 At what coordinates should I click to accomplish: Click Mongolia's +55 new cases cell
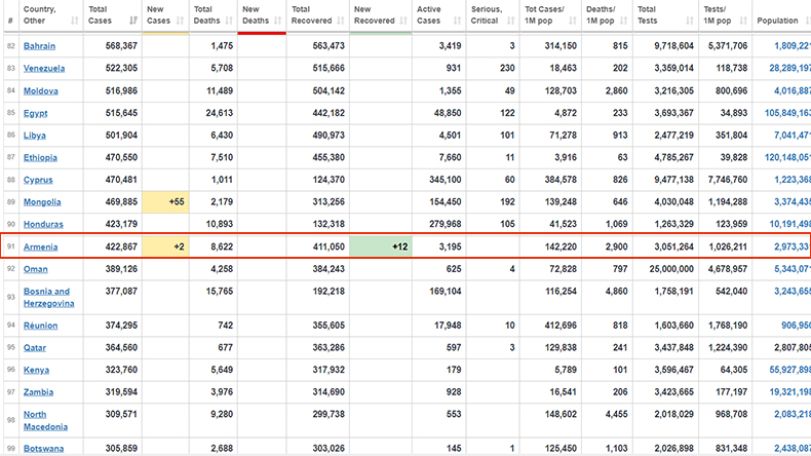(x=166, y=202)
